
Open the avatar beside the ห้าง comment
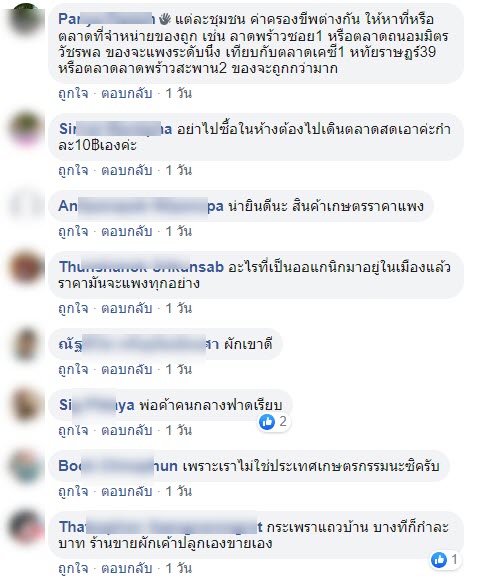coord(26,129)
